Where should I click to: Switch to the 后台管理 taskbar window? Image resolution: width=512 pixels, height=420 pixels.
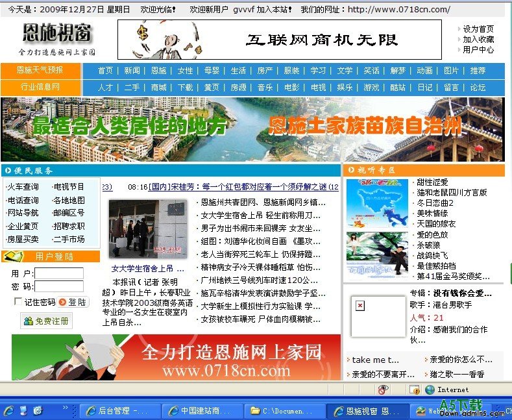[x=120, y=410]
